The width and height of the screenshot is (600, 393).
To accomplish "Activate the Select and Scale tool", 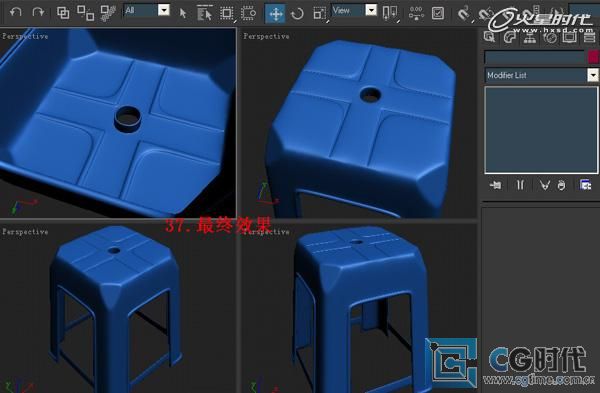I will click(320, 14).
